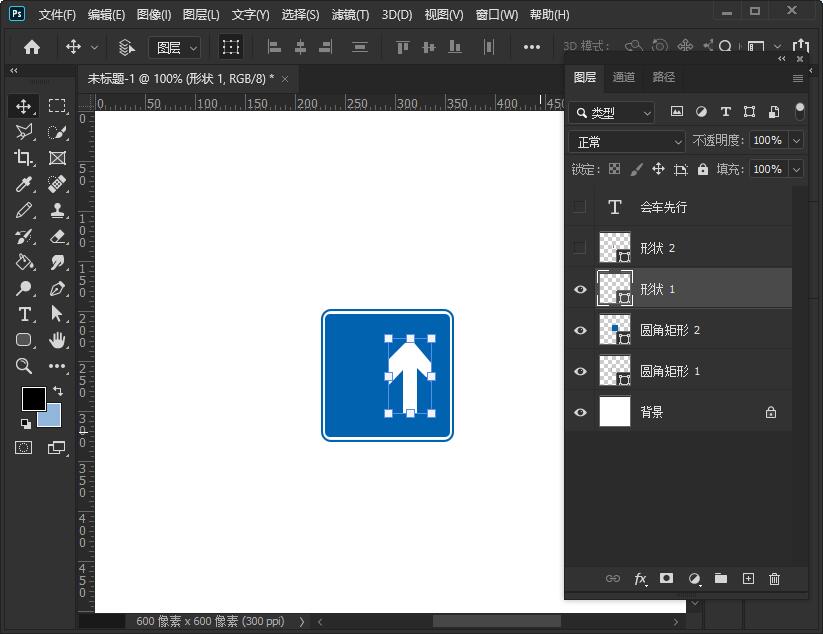Select the History Brush tool
823x634 pixels.
click(x=24, y=237)
